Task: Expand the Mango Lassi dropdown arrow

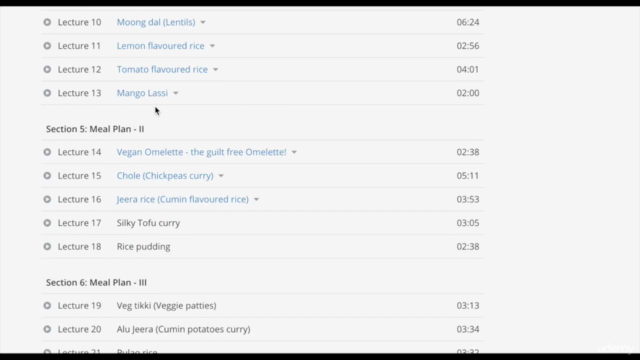Action: (176, 93)
